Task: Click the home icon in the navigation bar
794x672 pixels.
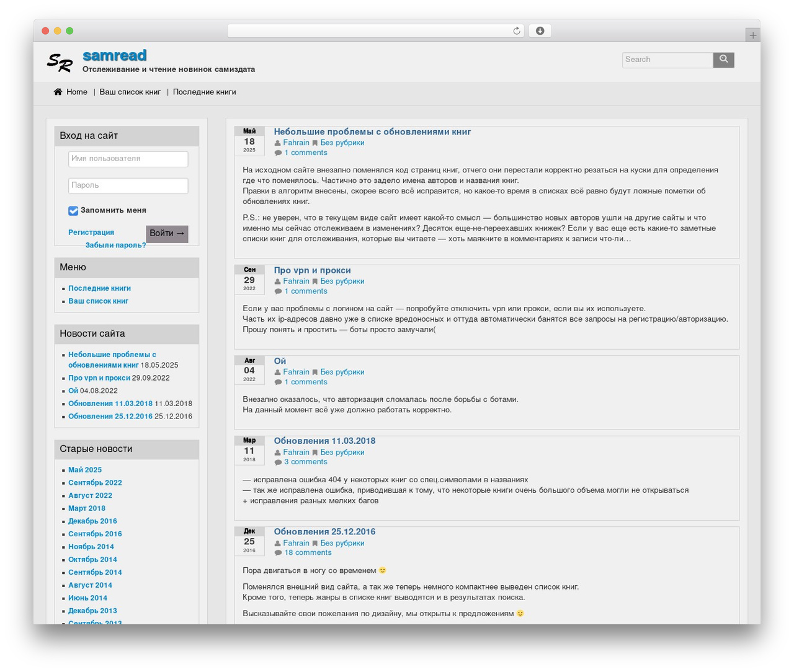Action: [x=58, y=92]
